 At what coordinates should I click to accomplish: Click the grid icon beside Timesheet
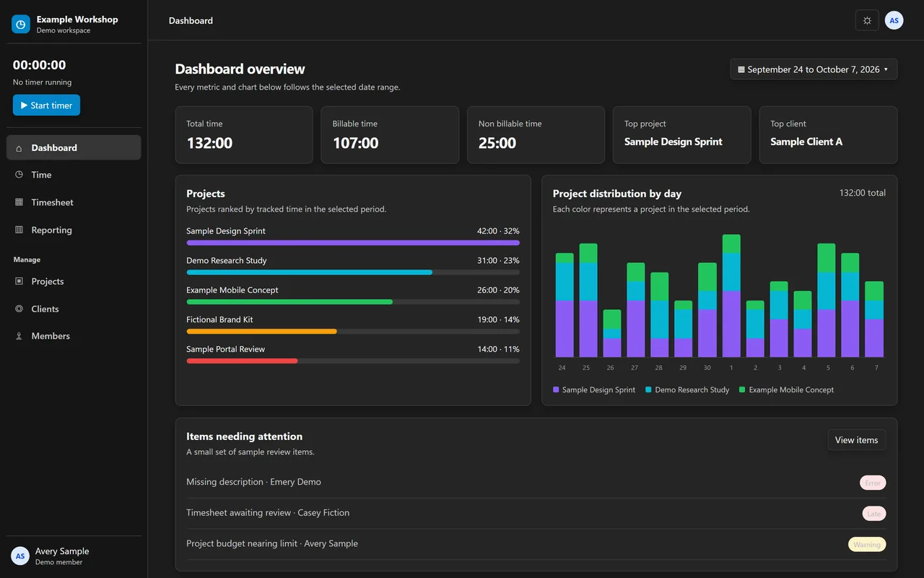19,202
